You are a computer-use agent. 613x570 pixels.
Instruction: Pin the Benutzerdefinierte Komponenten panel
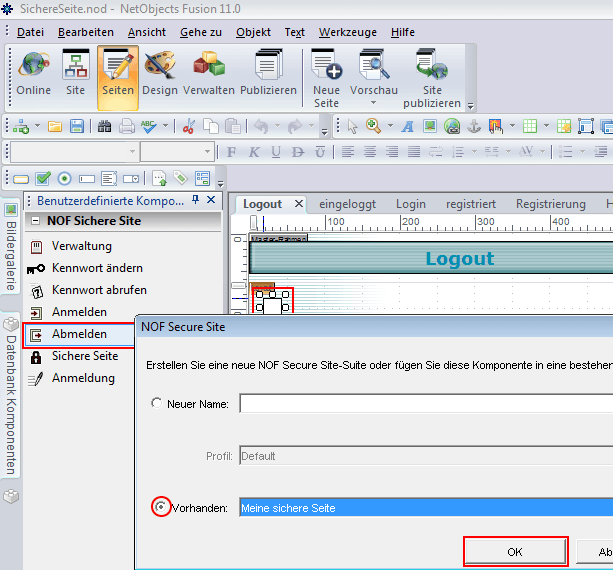click(x=195, y=200)
